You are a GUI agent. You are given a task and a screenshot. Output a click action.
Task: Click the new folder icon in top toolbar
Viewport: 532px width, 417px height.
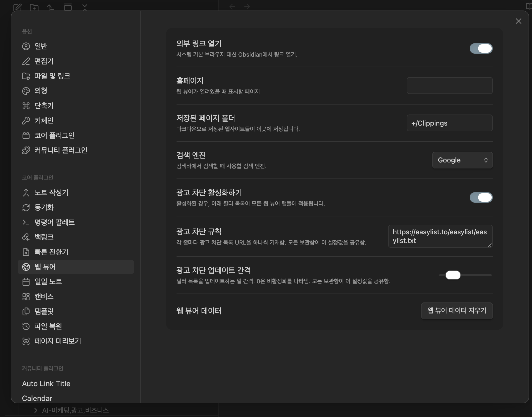click(34, 7)
